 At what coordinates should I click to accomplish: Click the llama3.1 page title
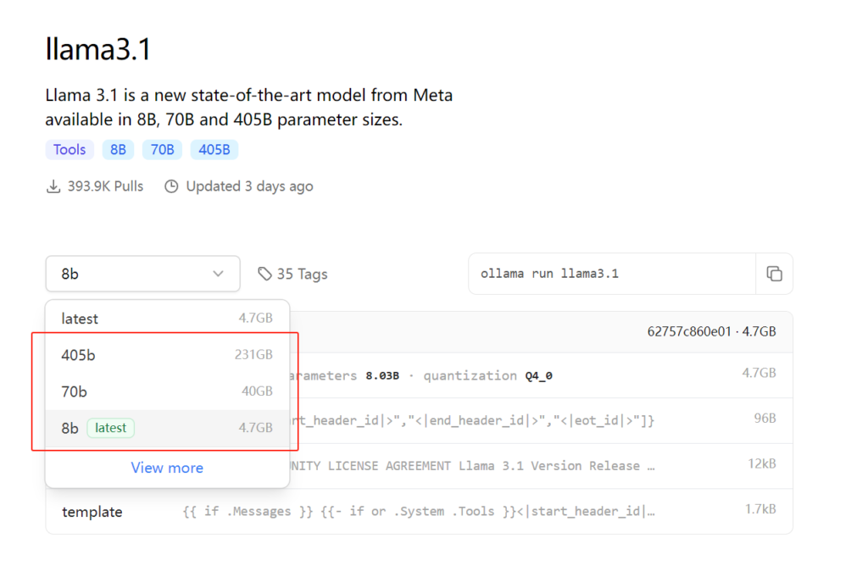[98, 49]
